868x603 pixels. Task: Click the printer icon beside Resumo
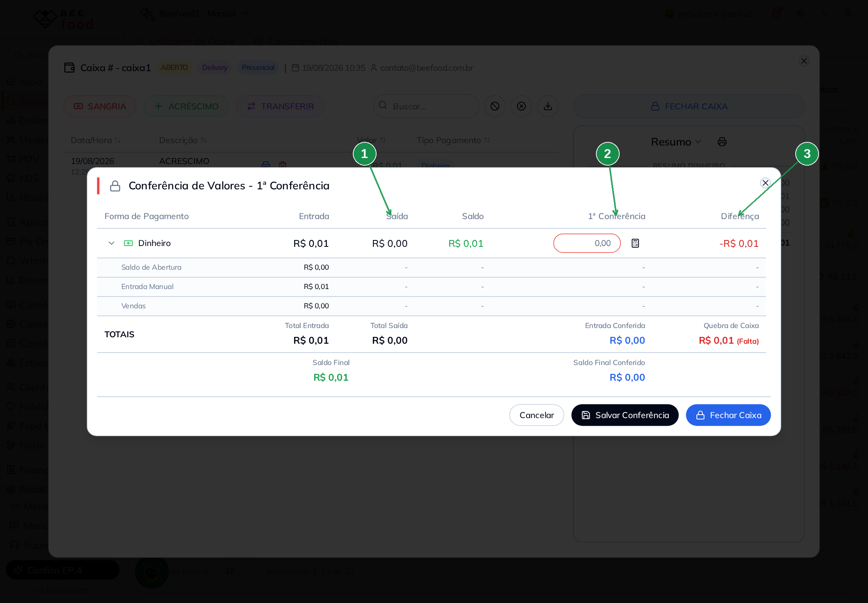722,142
